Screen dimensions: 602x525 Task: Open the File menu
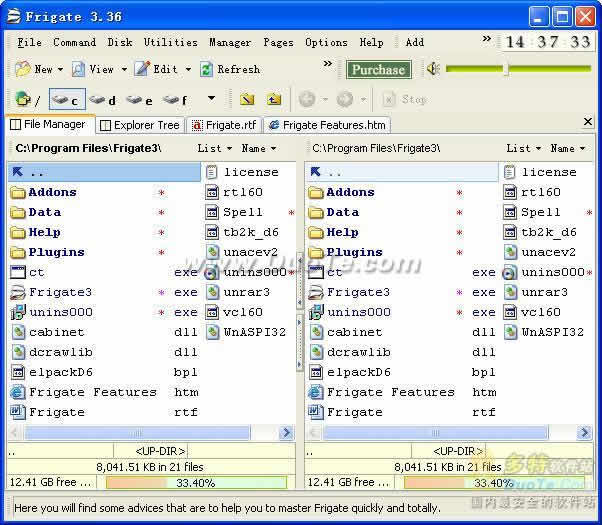coord(30,42)
